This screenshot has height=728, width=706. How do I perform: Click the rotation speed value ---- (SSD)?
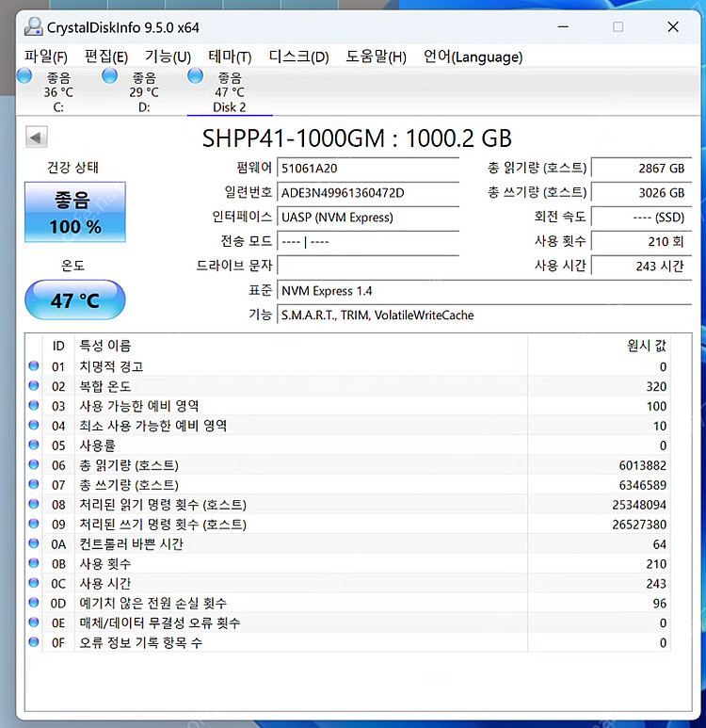(x=641, y=218)
